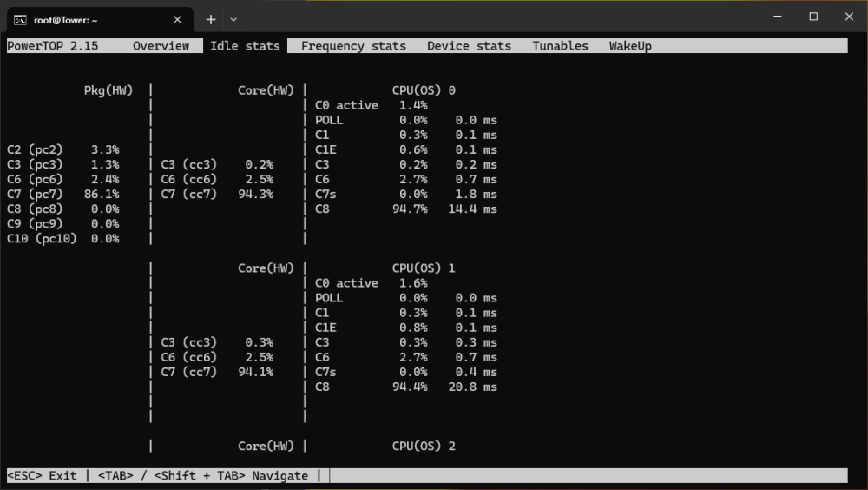Click the PowerTOP 2.15 title text
The width and height of the screenshot is (868, 490).
(53, 46)
